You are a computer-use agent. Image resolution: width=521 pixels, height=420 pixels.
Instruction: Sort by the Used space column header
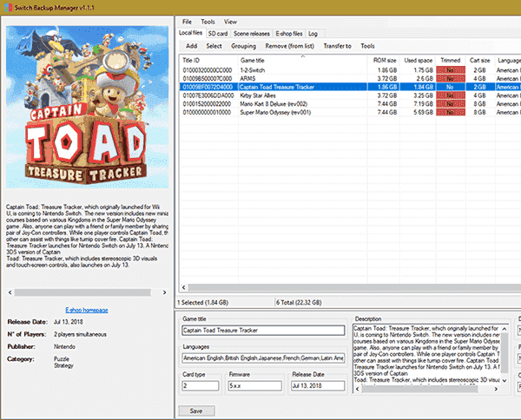pyautogui.click(x=418, y=61)
